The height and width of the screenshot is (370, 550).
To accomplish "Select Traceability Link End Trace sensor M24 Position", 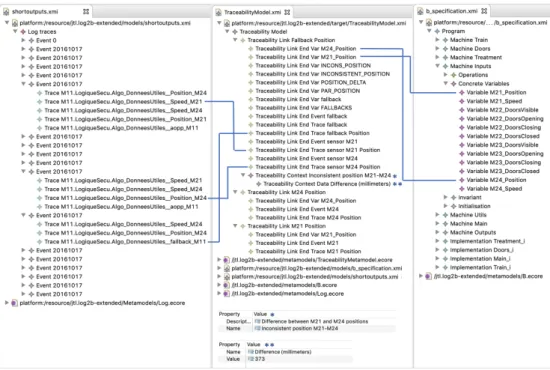I will 317,167.
